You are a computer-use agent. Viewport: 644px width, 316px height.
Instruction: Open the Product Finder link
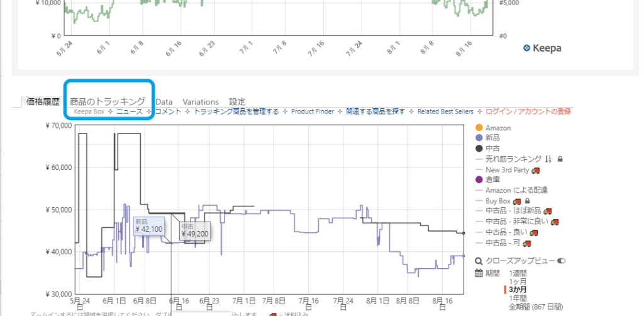[314, 111]
